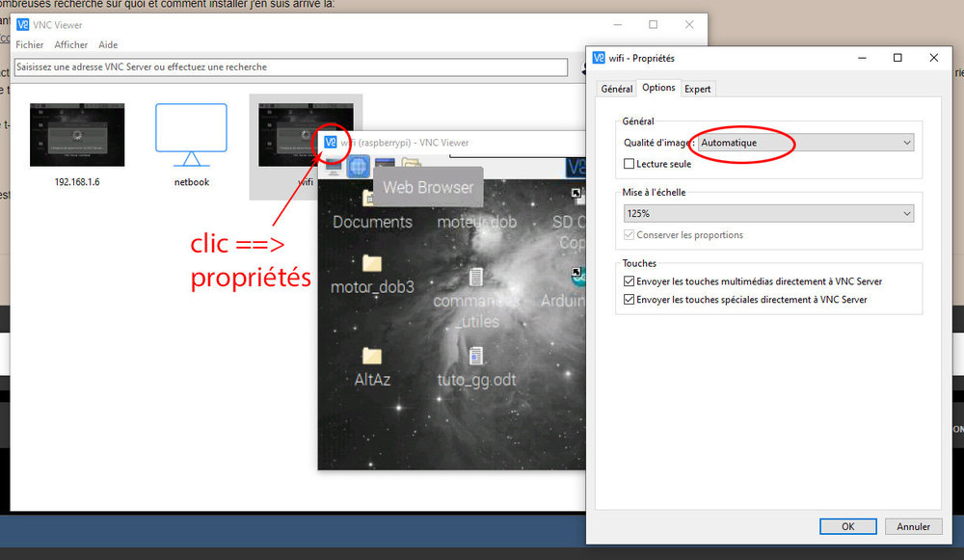The width and height of the screenshot is (964, 560).
Task: Select the 192.168.1.6 connection thumbnail
Action: coord(77,135)
